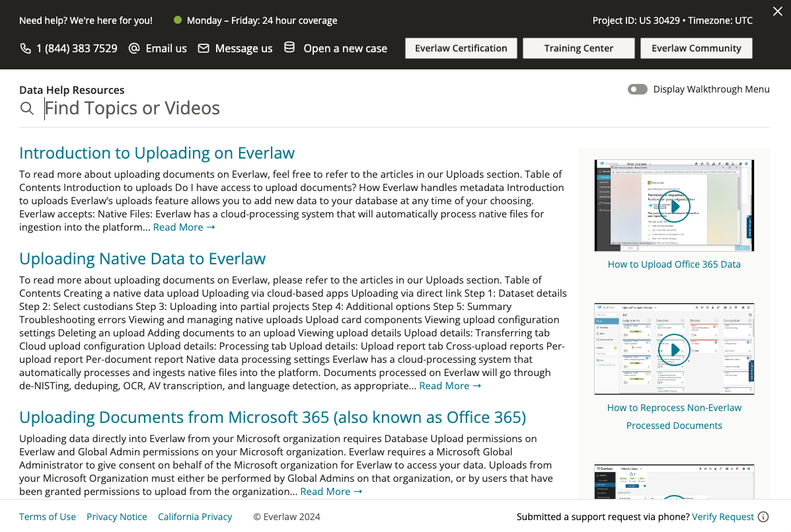Play the Office 365 upload video

[674, 206]
